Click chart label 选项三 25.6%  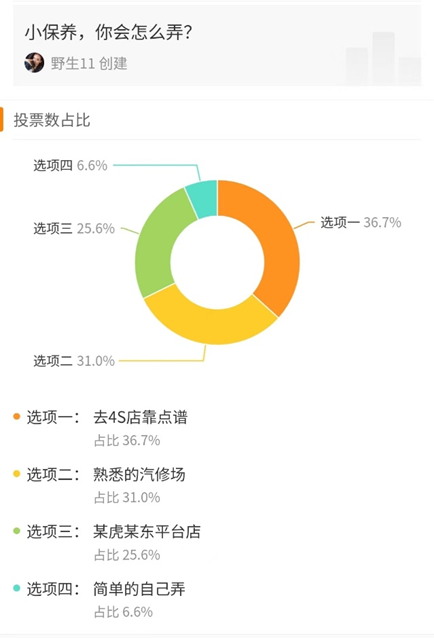coord(74,229)
